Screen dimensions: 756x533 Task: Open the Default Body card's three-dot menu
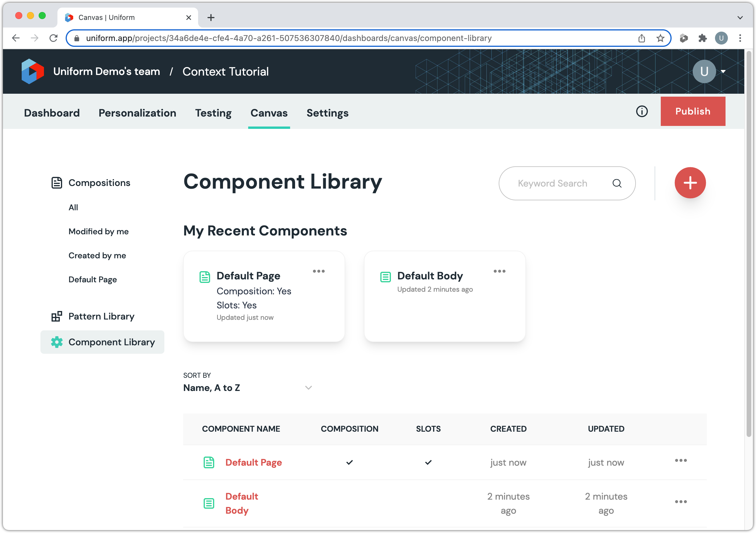tap(499, 271)
